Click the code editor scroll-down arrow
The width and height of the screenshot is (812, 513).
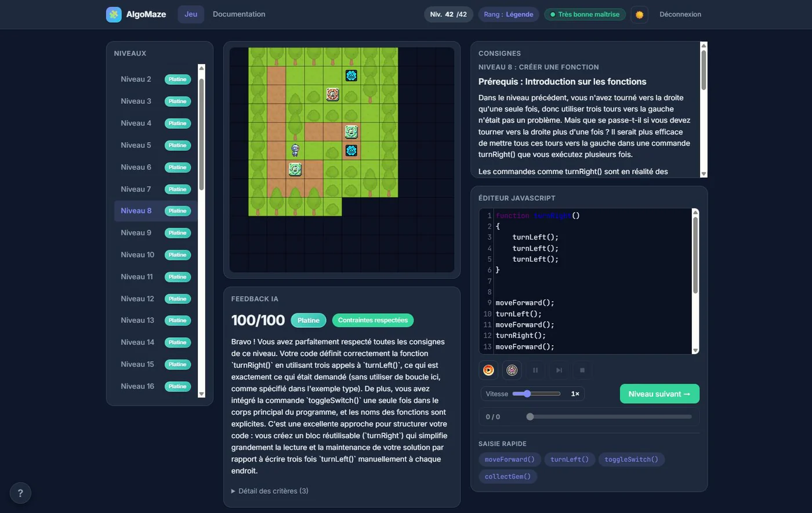click(x=695, y=350)
